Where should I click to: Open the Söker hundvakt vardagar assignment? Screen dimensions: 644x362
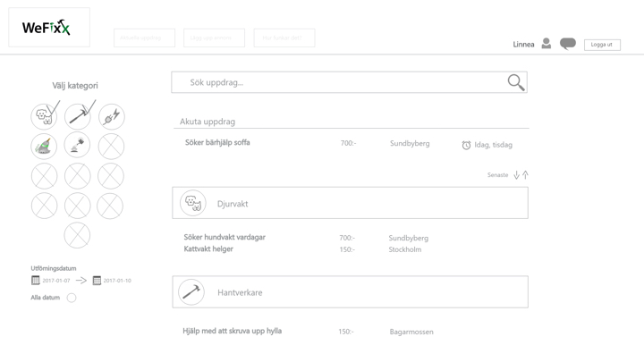225,237
